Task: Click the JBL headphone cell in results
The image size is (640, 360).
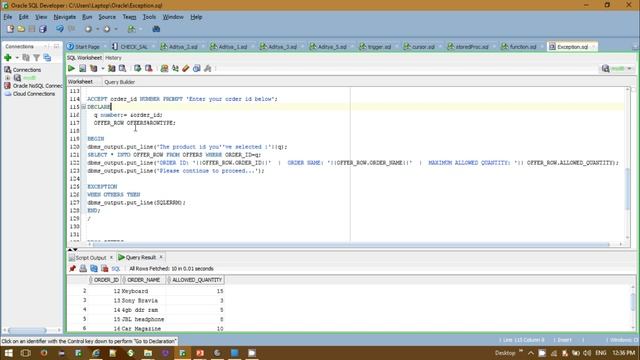Action: click(143, 320)
